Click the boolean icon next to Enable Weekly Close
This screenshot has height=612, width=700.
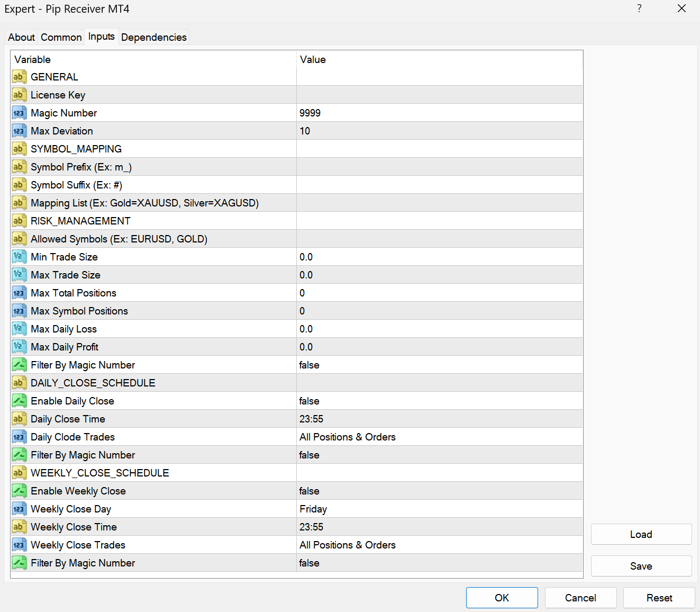[19, 491]
